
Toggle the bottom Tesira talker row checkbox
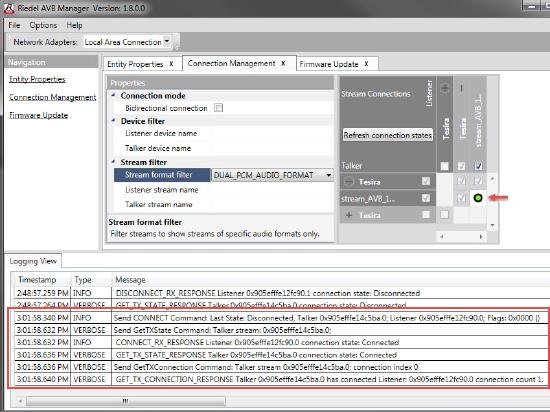(x=426, y=215)
